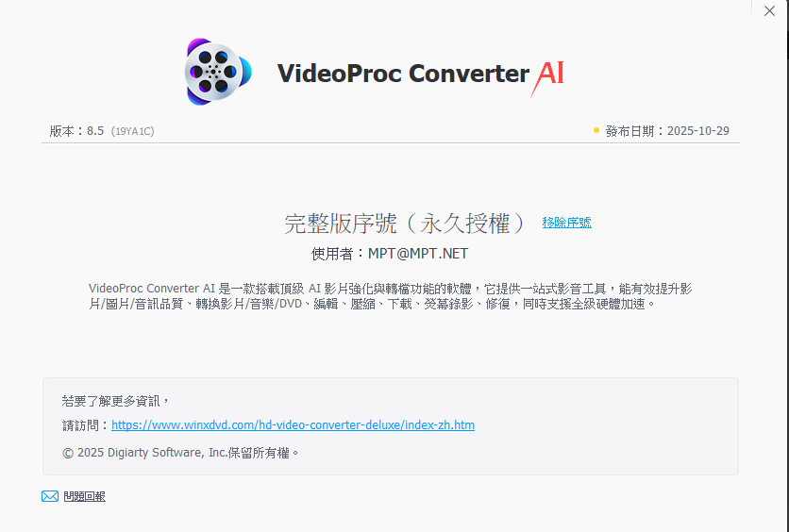The width and height of the screenshot is (789, 532).
Task: Click the © 2025 Digiarty Software copyright text
Action: coord(180,453)
